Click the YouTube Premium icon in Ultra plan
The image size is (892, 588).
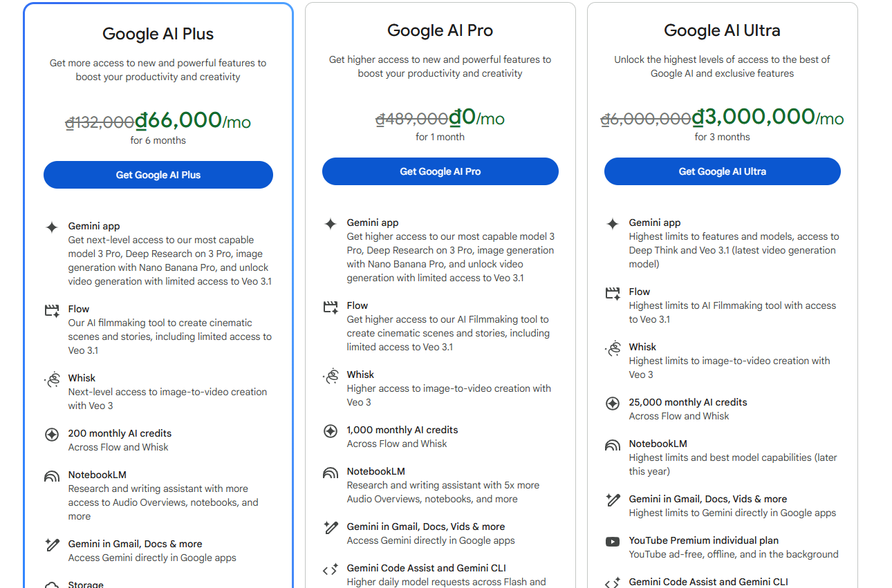[613, 542]
